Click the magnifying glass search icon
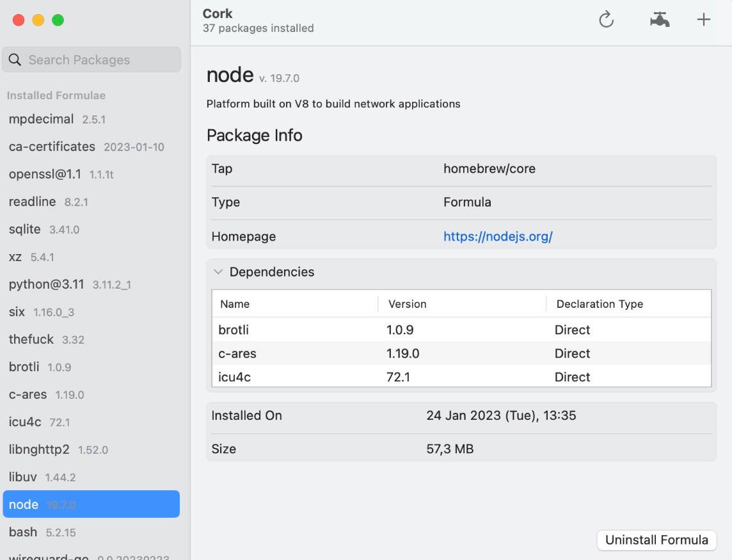732x560 pixels. 15,60
